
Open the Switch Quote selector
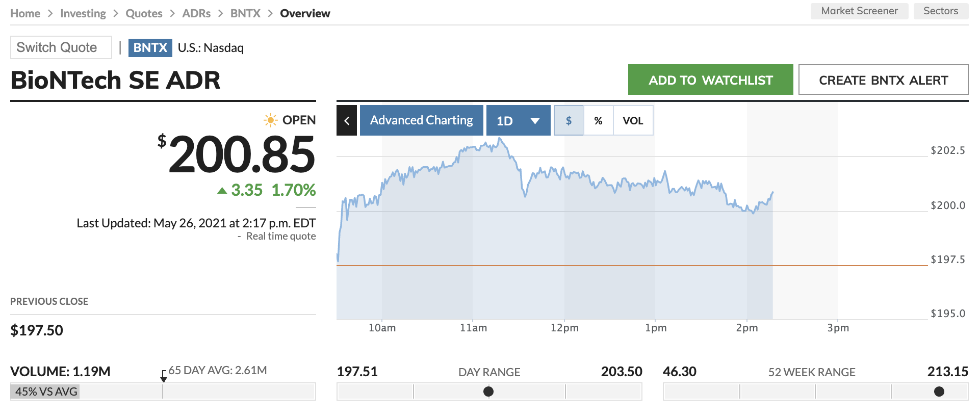(61, 47)
